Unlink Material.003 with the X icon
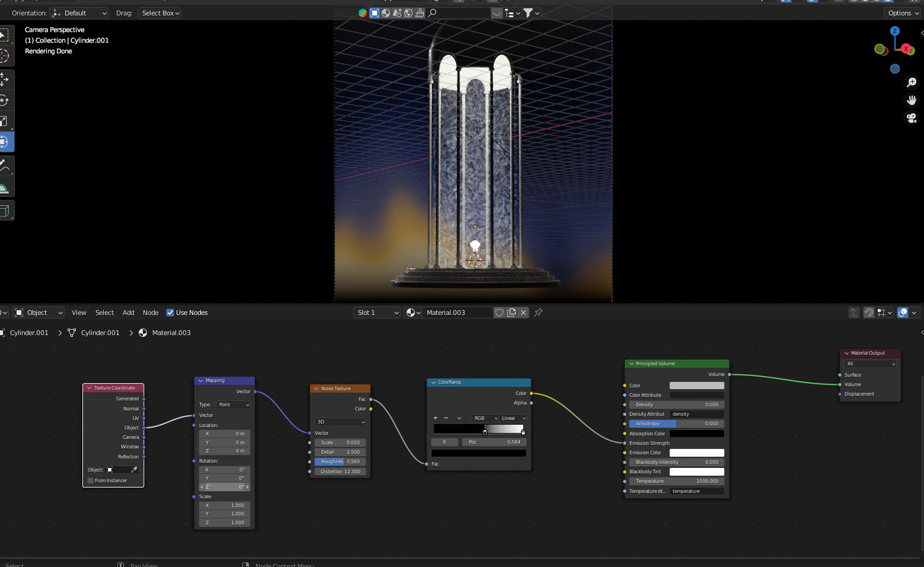This screenshot has width=924, height=567. [523, 313]
